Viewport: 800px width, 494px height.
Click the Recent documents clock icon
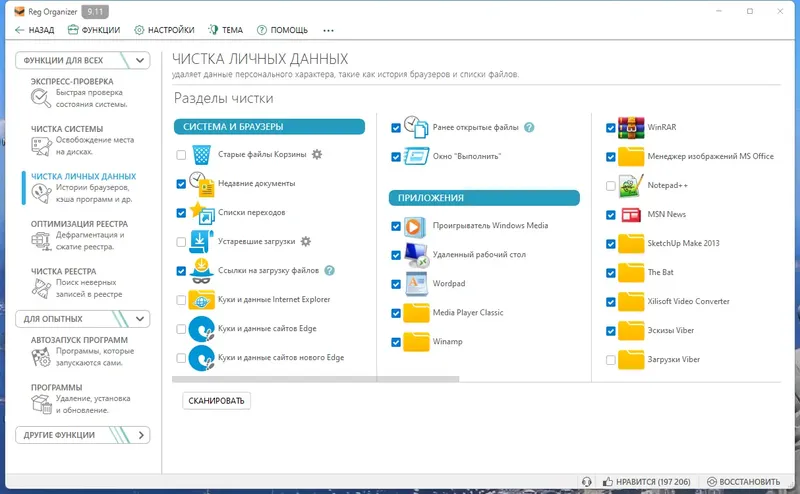click(202, 184)
